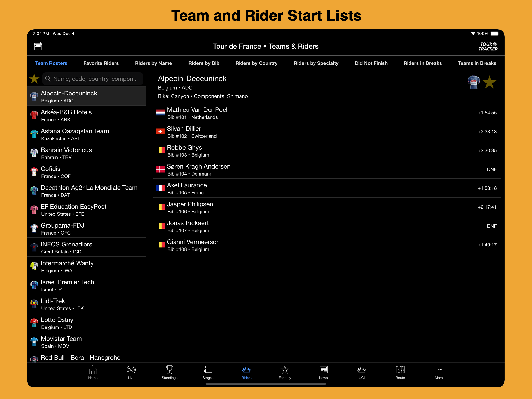Select Red Bull - Bora - Hansgrohe team
The height and width of the screenshot is (399, 532).
[87, 357]
